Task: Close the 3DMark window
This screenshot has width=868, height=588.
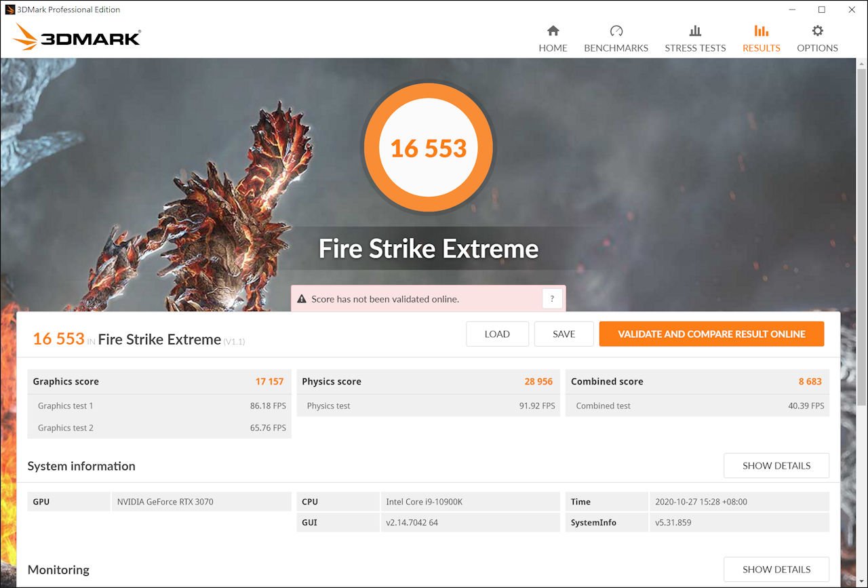Action: (852, 9)
